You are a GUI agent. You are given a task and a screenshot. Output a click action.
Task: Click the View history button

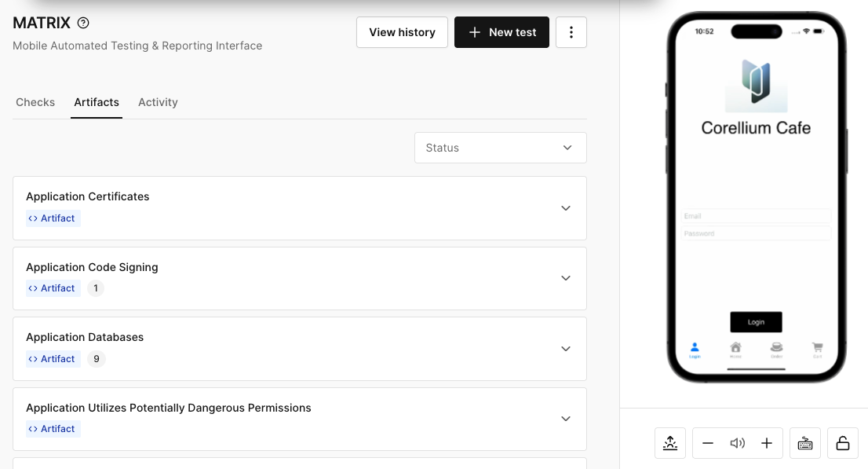(402, 32)
